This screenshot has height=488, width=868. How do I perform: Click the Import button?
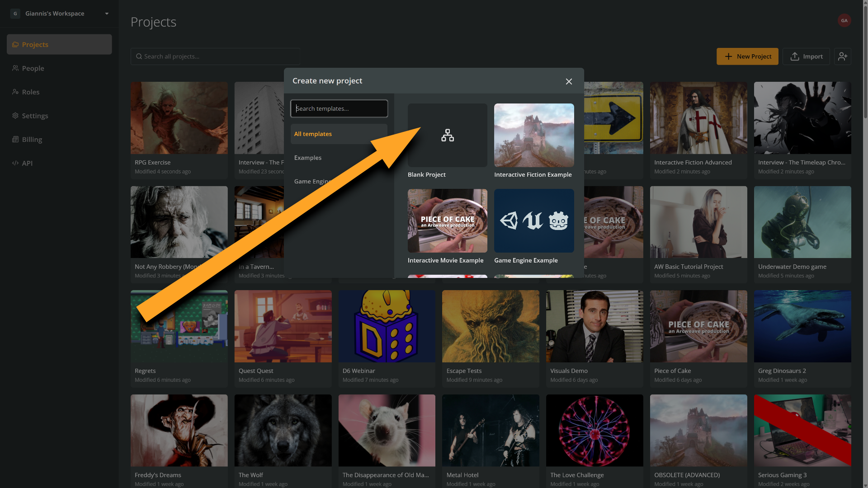806,56
